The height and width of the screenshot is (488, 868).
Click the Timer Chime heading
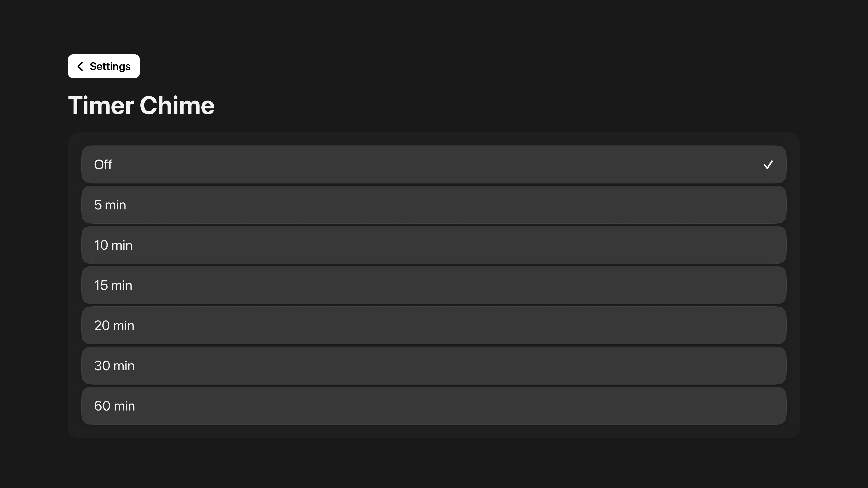pos(141,106)
